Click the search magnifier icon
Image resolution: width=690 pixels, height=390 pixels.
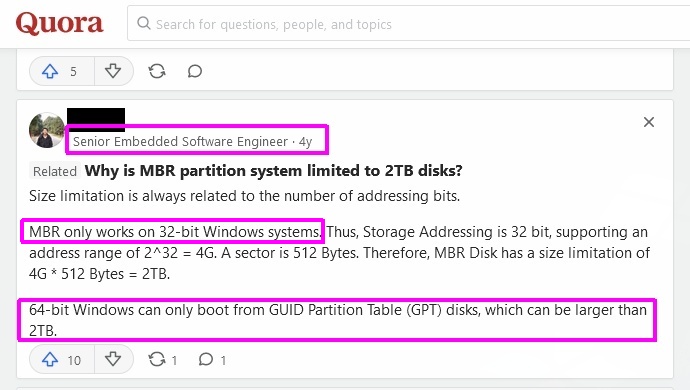(x=143, y=23)
